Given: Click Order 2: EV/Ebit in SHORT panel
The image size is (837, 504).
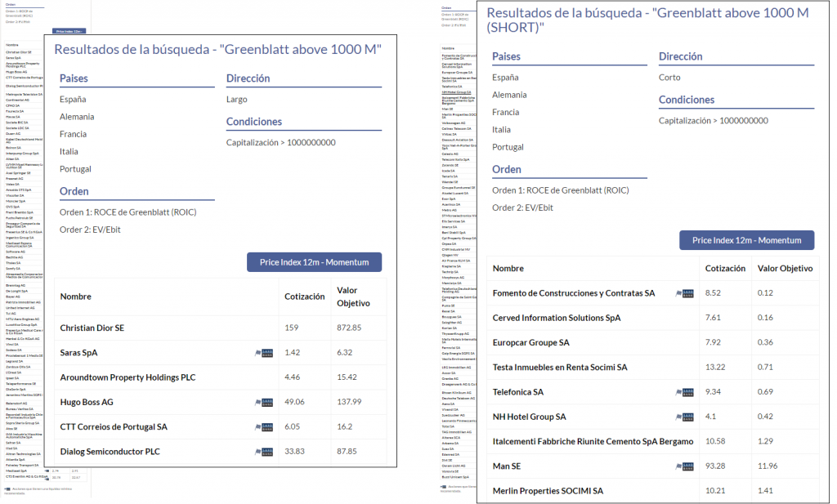Looking at the screenshot, I should pyautogui.click(x=522, y=207).
